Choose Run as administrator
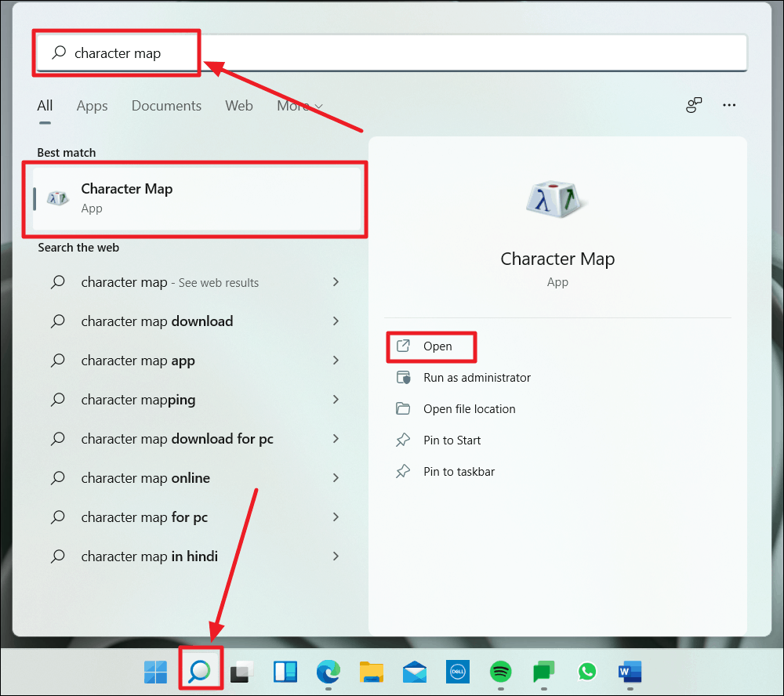This screenshot has height=696, width=784. click(463, 378)
